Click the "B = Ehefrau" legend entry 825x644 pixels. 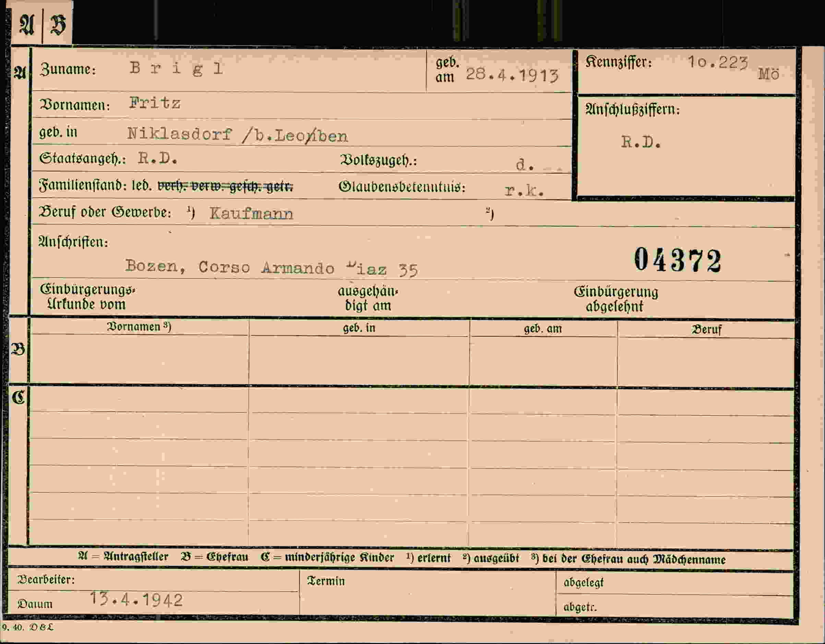tap(215, 557)
